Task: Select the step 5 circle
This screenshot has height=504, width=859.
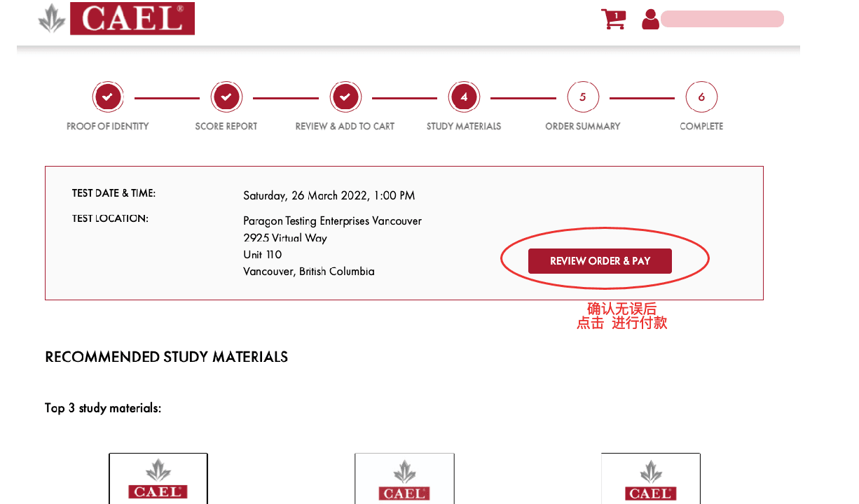Action: pyautogui.click(x=583, y=97)
